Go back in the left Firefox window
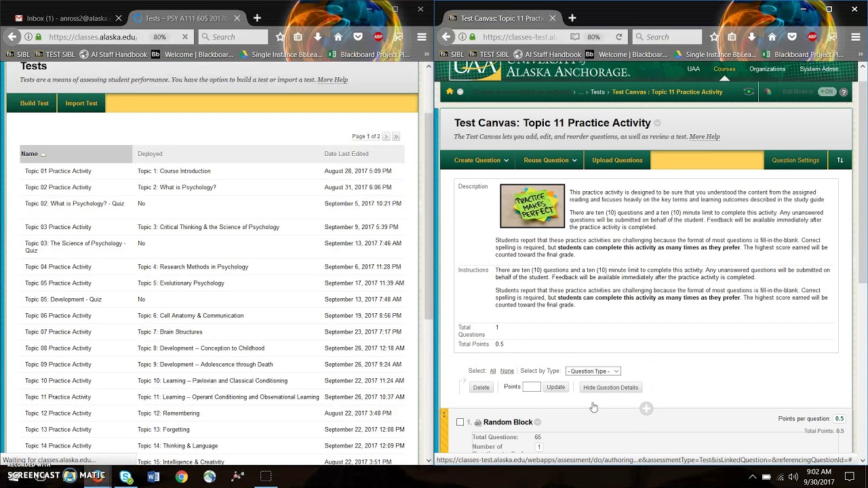This screenshot has height=488, width=868. pyautogui.click(x=12, y=37)
